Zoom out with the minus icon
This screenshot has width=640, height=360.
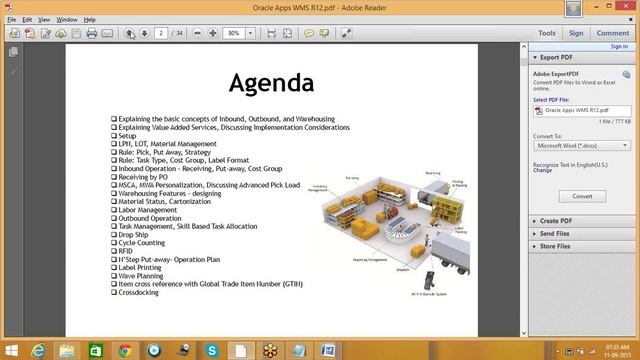click(x=197, y=33)
